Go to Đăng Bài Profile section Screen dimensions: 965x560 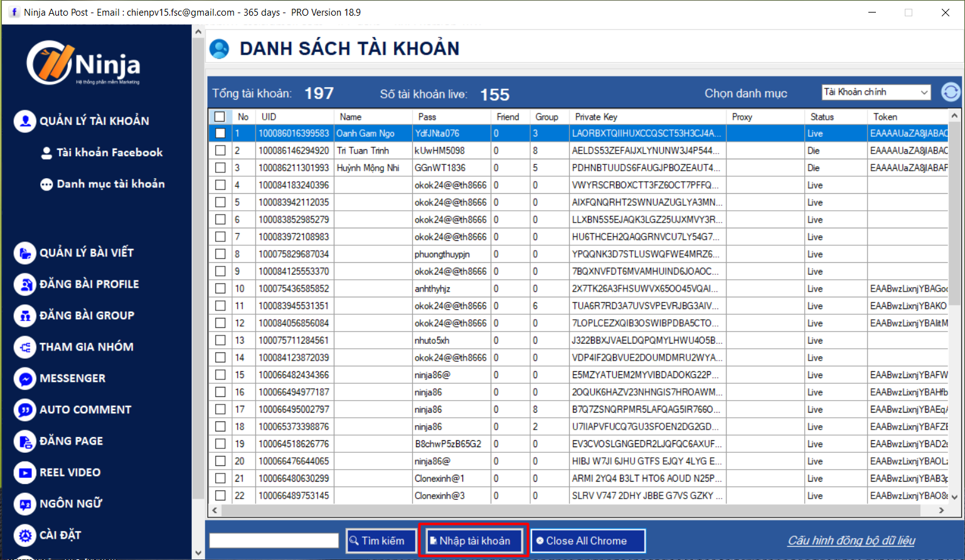pyautogui.click(x=89, y=284)
